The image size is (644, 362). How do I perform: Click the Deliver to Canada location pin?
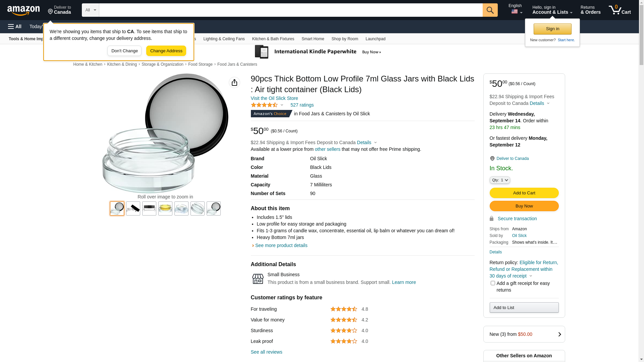click(492, 159)
